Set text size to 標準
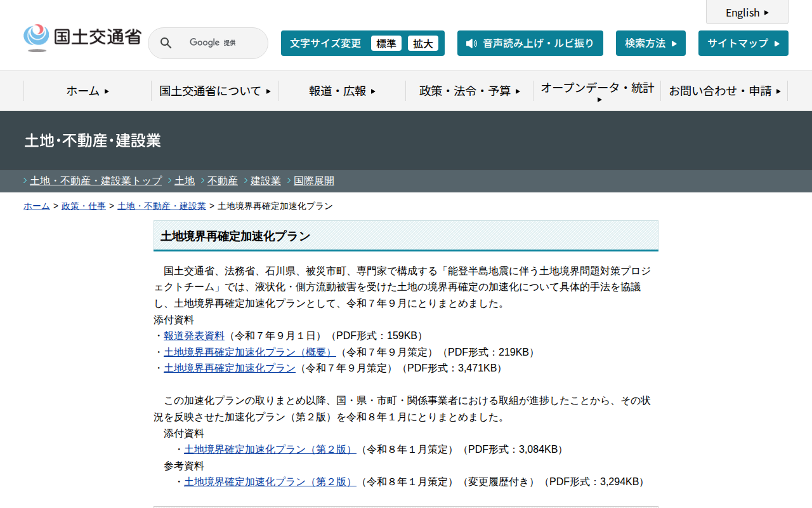 click(x=386, y=43)
